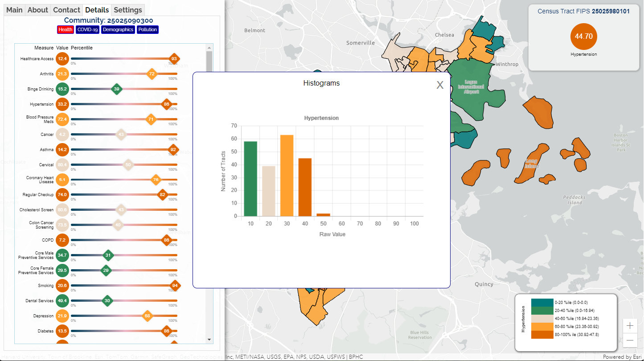Click the orange histogram bar at 30

tap(287, 175)
